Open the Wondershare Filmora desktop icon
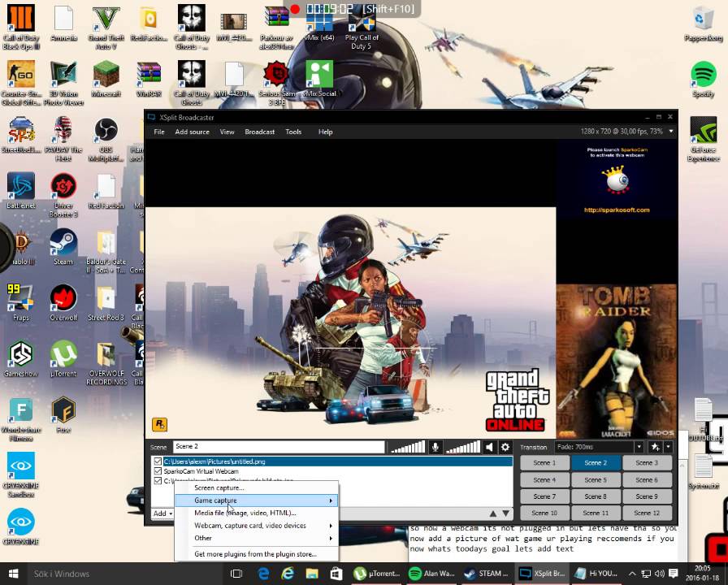The width and height of the screenshot is (728, 585). pyautogui.click(x=20, y=419)
